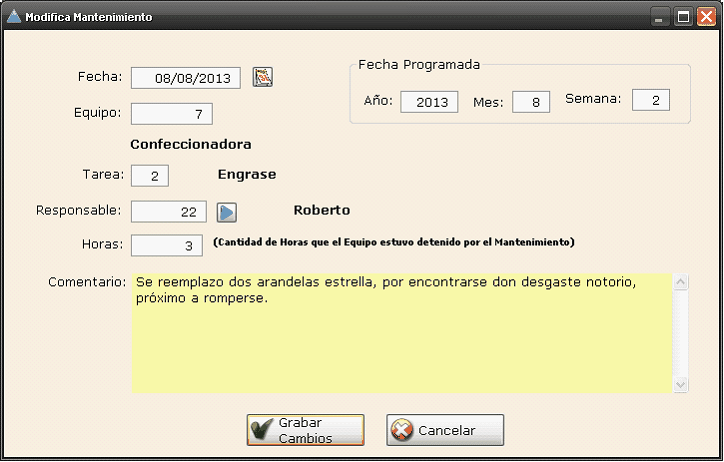Image resolution: width=724 pixels, height=462 pixels.
Task: Click the Cancelar button
Action: (445, 430)
